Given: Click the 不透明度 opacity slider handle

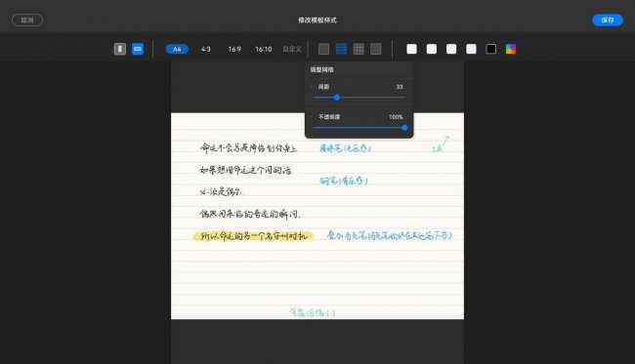Looking at the screenshot, I should point(404,128).
